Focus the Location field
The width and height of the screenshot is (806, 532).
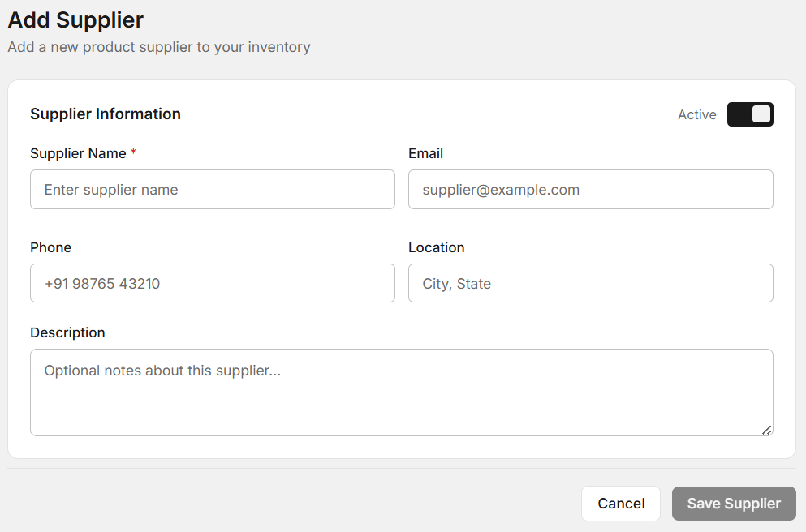point(590,283)
